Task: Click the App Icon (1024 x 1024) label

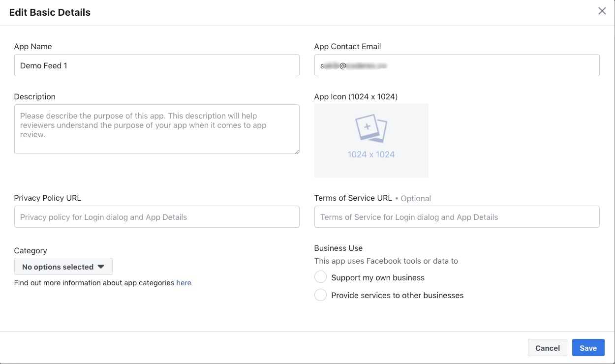Action: 356,97
